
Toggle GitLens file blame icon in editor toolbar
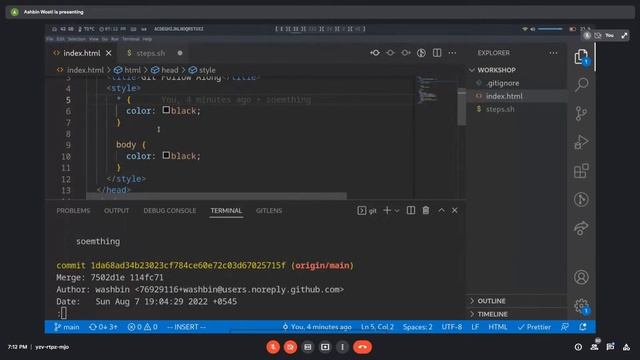[x=421, y=53]
